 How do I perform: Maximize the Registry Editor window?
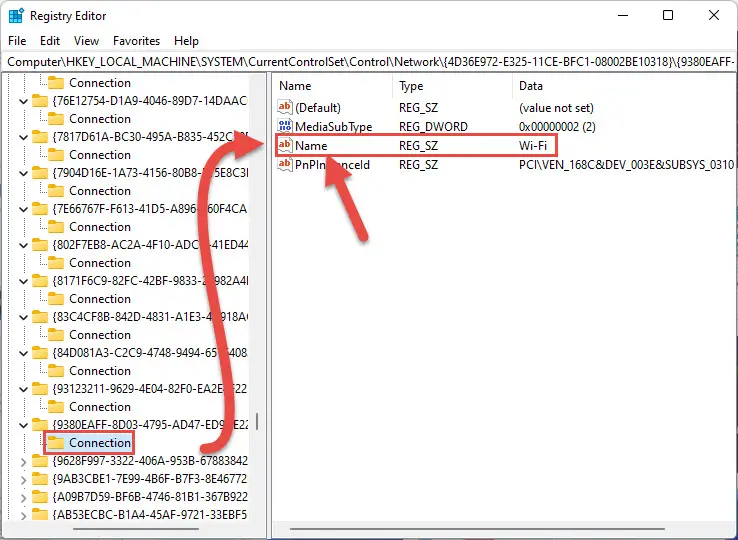[x=668, y=16]
